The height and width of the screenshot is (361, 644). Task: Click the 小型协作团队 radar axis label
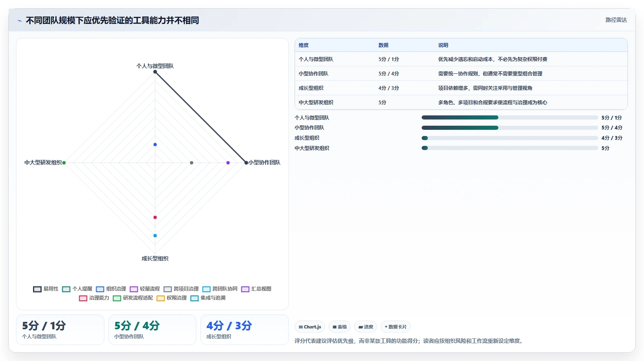(264, 162)
